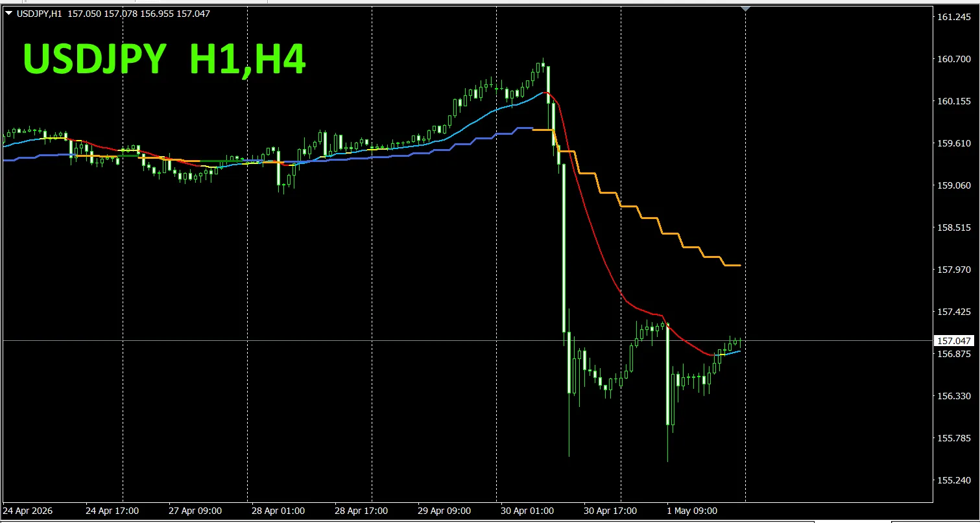Click the 155.240 price scale label
The image size is (980, 523).
[953, 480]
